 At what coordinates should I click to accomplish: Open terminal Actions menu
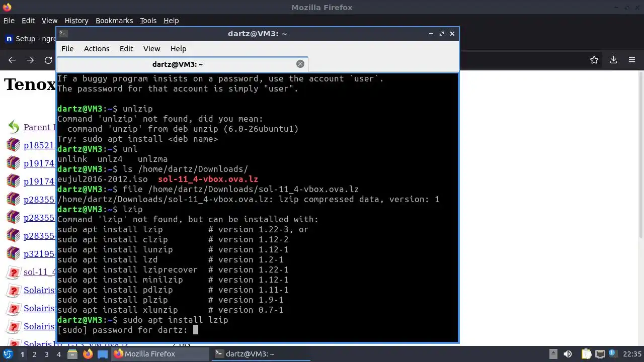[x=97, y=49]
